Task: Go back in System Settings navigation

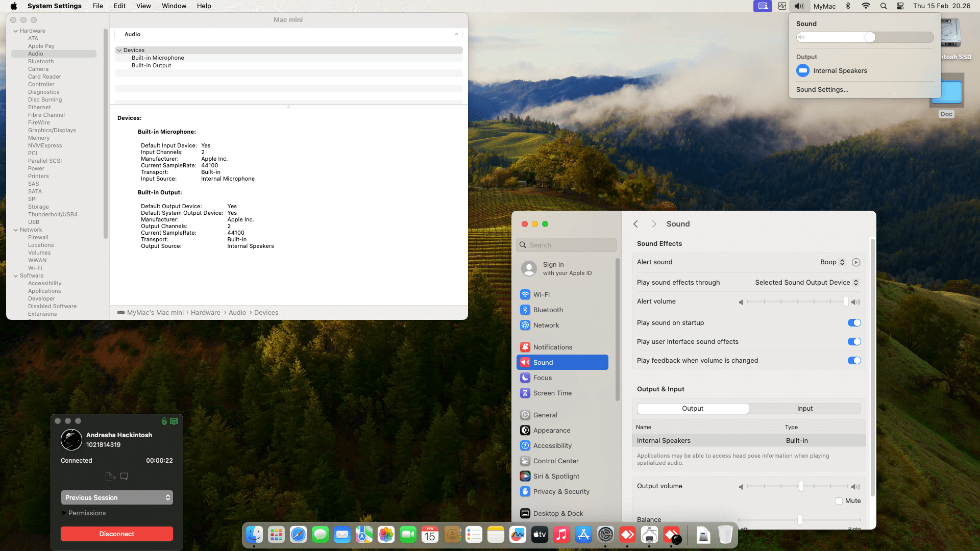Action: point(635,224)
